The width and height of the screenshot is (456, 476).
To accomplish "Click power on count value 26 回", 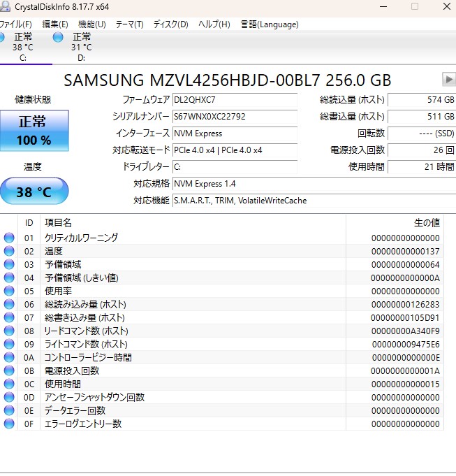I will [422, 150].
